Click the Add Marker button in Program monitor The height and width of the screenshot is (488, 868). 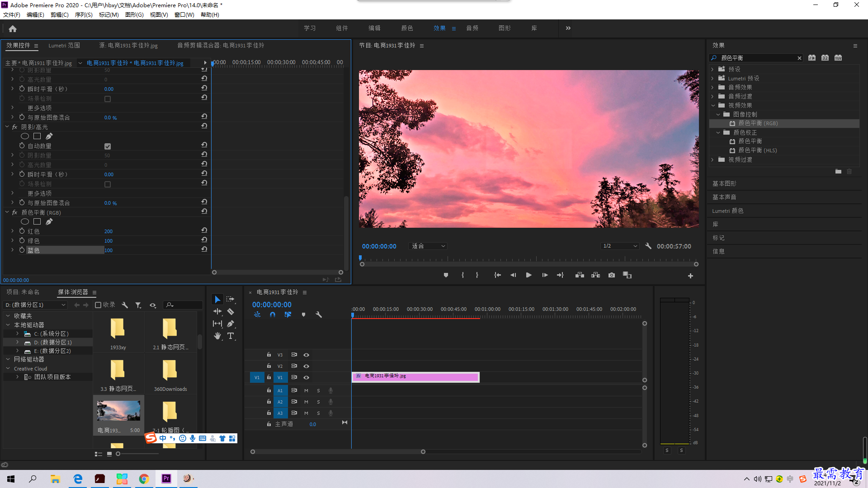tap(446, 275)
